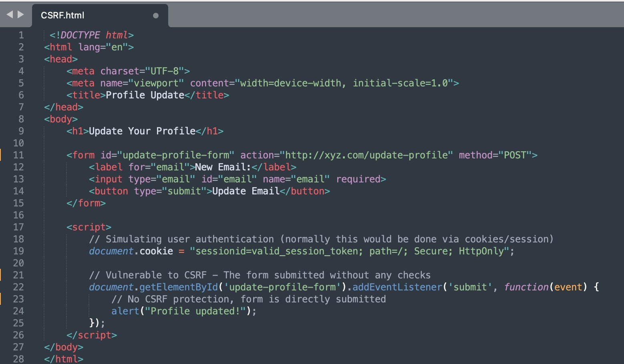
Task: Click the "required" attribute on input
Action: pyautogui.click(x=358, y=179)
